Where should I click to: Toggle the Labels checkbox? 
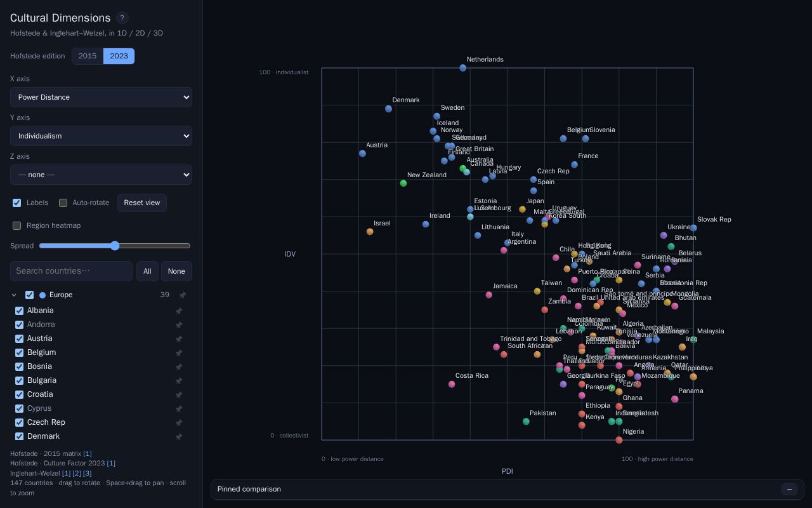17,203
